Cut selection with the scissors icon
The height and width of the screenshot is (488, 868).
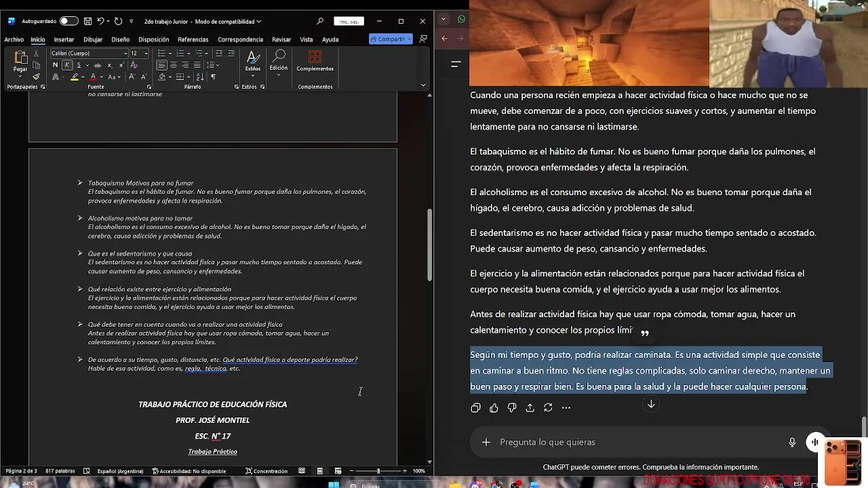click(x=36, y=54)
